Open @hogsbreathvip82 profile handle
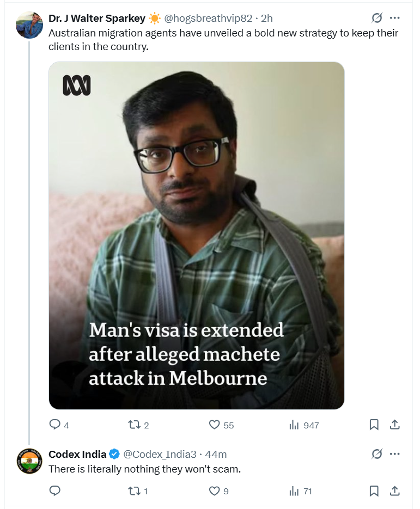The image size is (420, 509). (x=208, y=18)
